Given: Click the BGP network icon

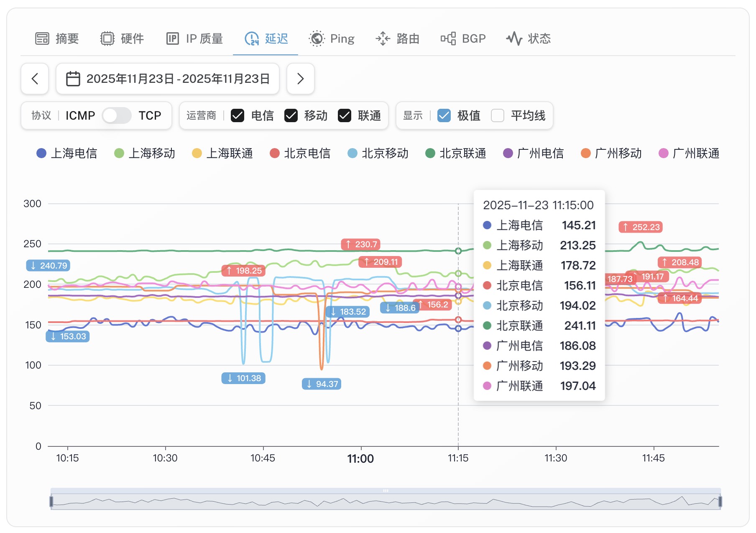Looking at the screenshot, I should pyautogui.click(x=448, y=38).
